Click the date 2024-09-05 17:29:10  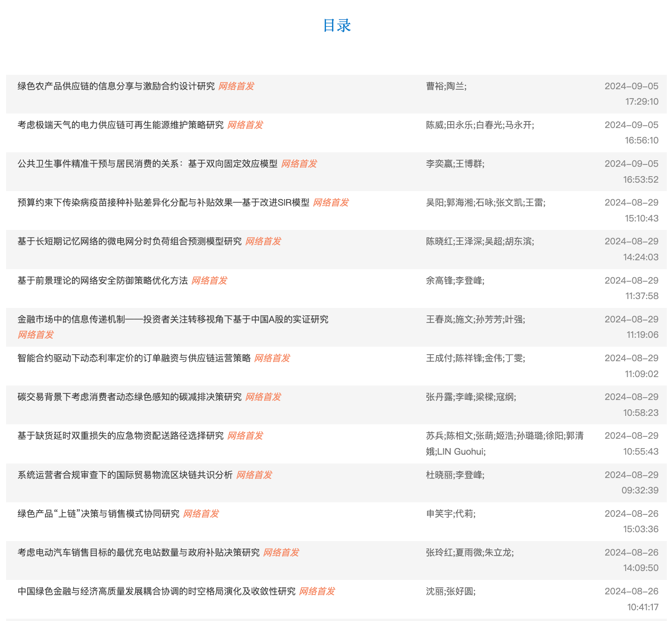[631, 93]
